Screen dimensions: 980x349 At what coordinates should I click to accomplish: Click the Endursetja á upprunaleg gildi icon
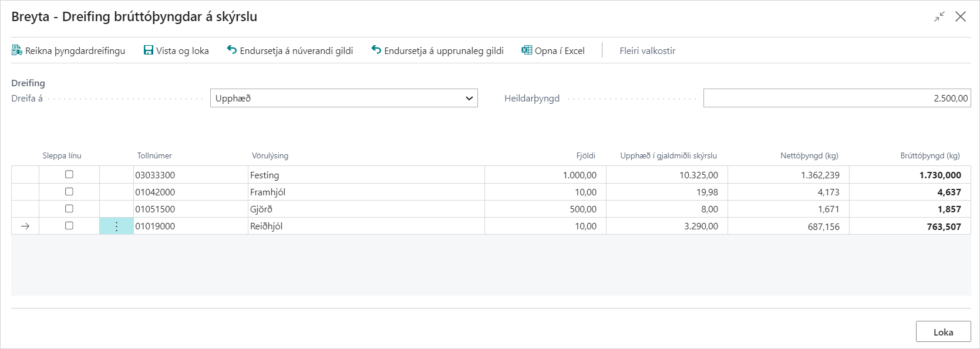[x=376, y=50]
